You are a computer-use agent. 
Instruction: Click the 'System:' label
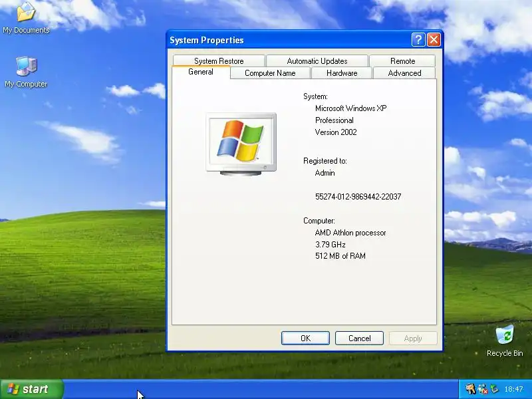point(315,96)
